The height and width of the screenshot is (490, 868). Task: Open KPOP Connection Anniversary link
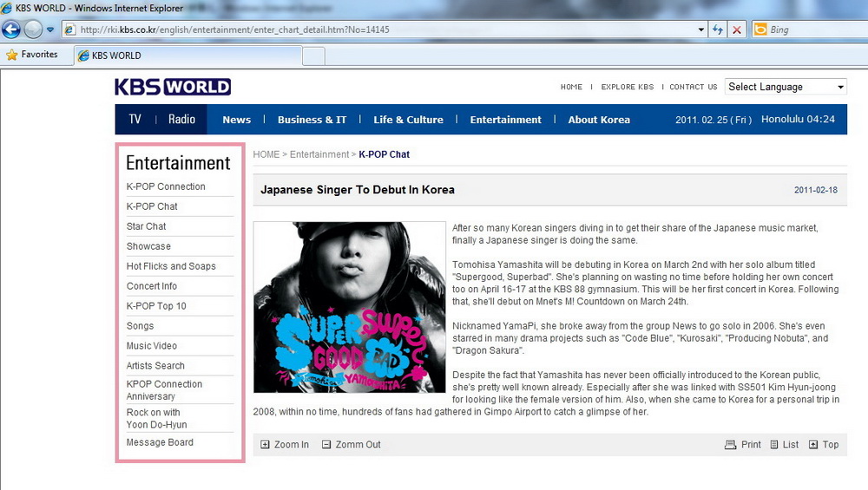click(x=164, y=390)
